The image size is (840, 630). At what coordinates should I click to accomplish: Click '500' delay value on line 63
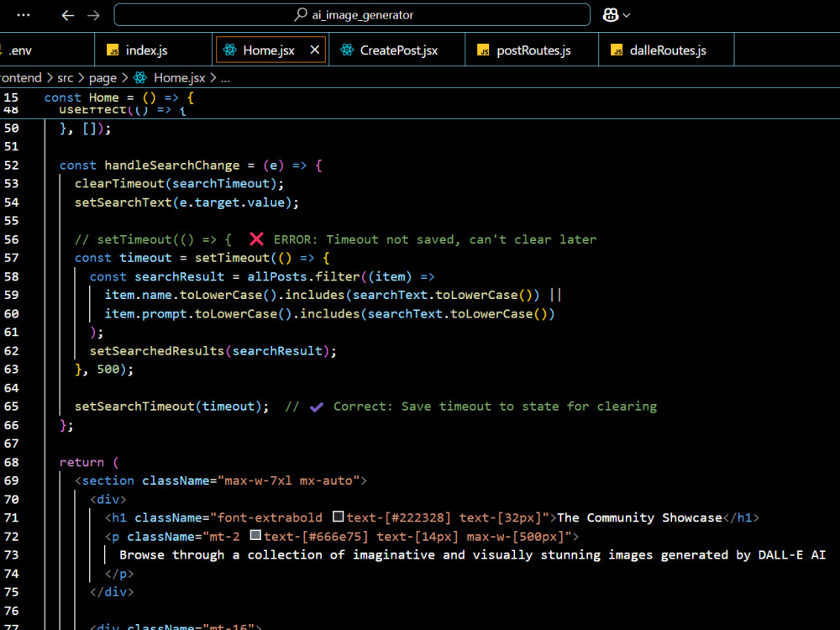coord(108,369)
